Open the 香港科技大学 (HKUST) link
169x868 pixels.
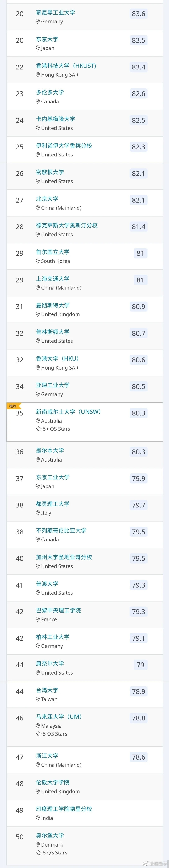pyautogui.click(x=66, y=66)
